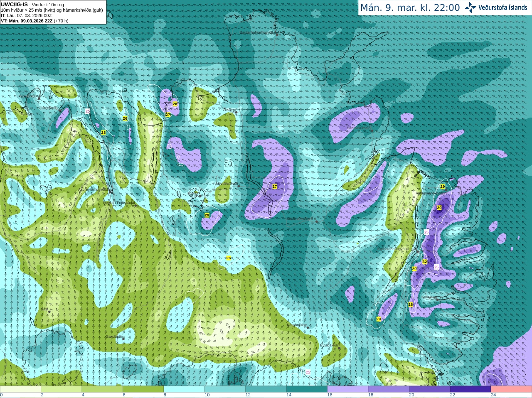Click the Reykir í Fnjóskadal station label
The width and height of the screenshot is (532, 398).
119,203
